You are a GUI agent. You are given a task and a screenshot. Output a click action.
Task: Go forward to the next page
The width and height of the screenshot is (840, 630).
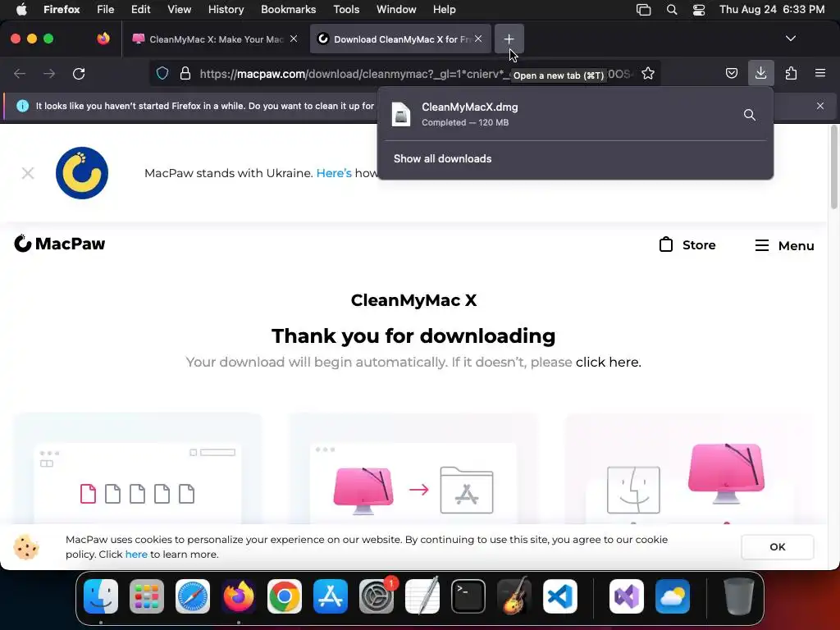[49, 73]
